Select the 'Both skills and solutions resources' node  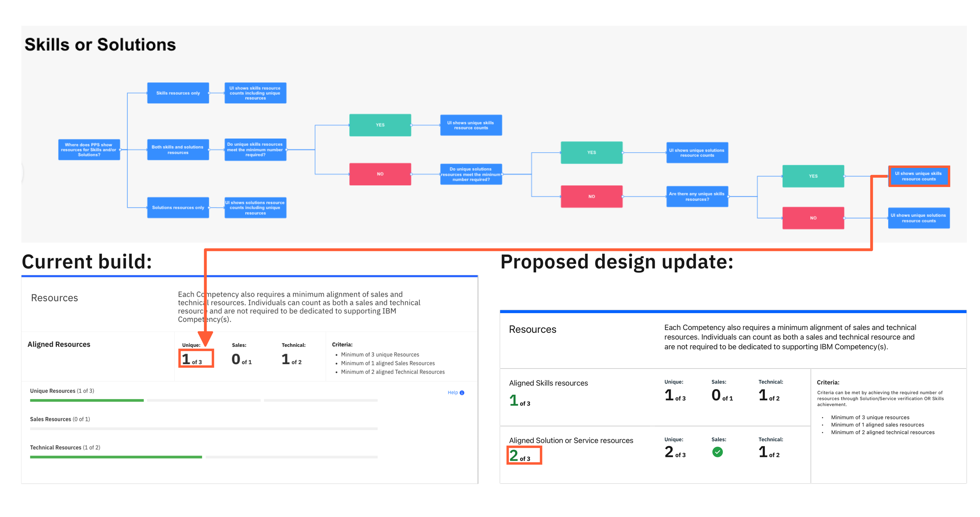[178, 150]
